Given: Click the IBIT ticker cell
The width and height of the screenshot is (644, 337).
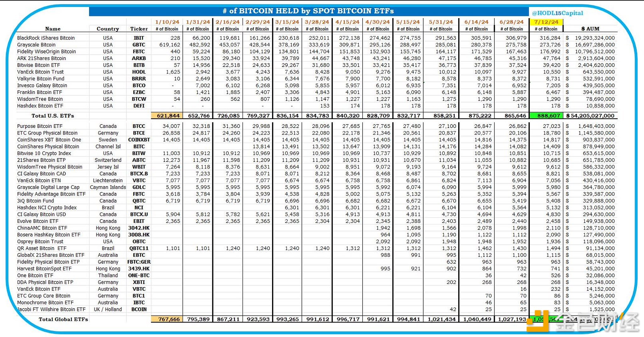Looking at the screenshot, I should pos(139,38).
